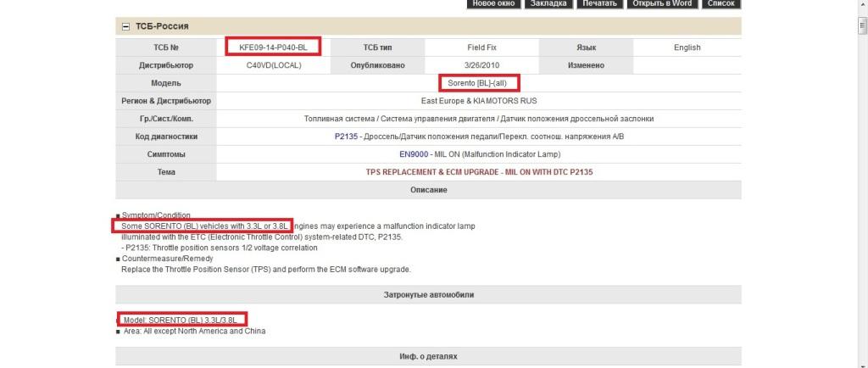Click the Инф. о деталях section header
The width and height of the screenshot is (868, 368).
pyautogui.click(x=428, y=356)
